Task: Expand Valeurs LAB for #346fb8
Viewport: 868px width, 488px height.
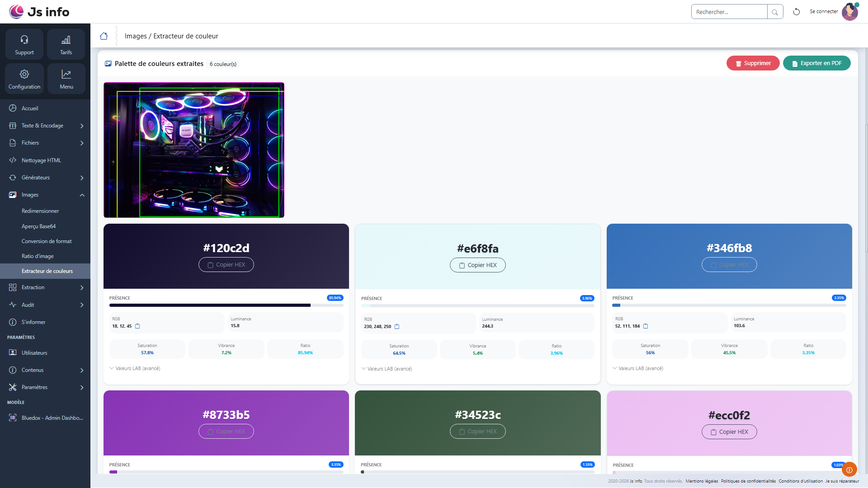Action: point(638,369)
